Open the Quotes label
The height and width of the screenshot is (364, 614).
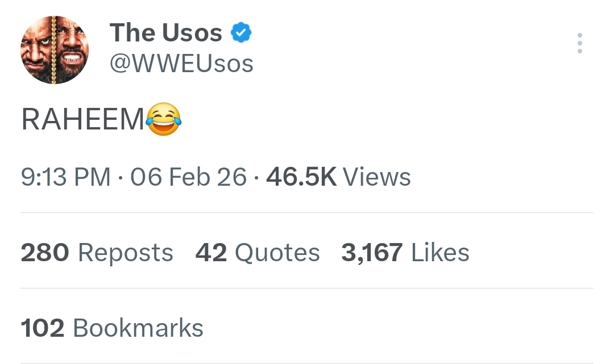pyautogui.click(x=277, y=253)
